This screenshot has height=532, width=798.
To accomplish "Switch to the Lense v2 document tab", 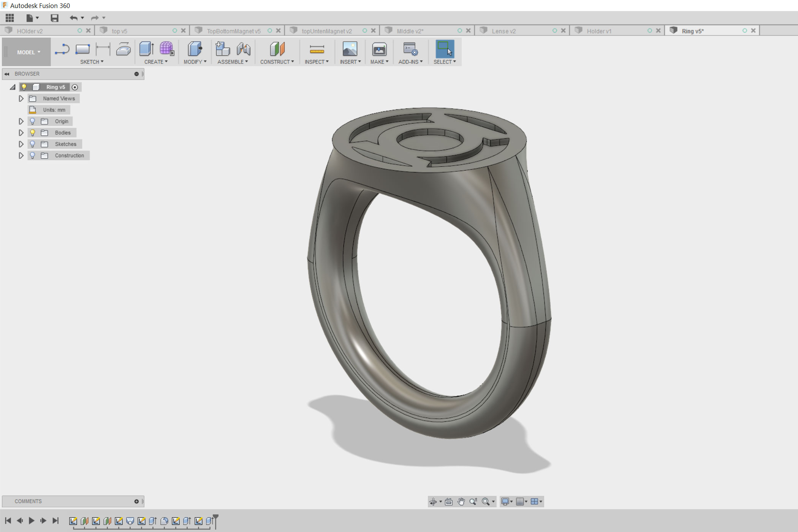I will pos(503,31).
